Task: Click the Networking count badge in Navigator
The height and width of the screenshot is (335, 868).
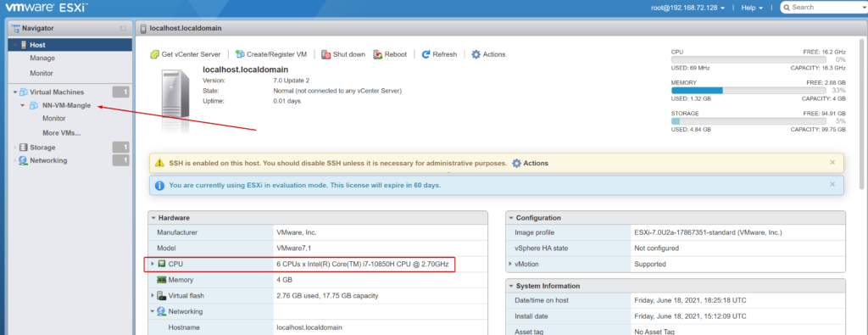Action: [x=120, y=160]
